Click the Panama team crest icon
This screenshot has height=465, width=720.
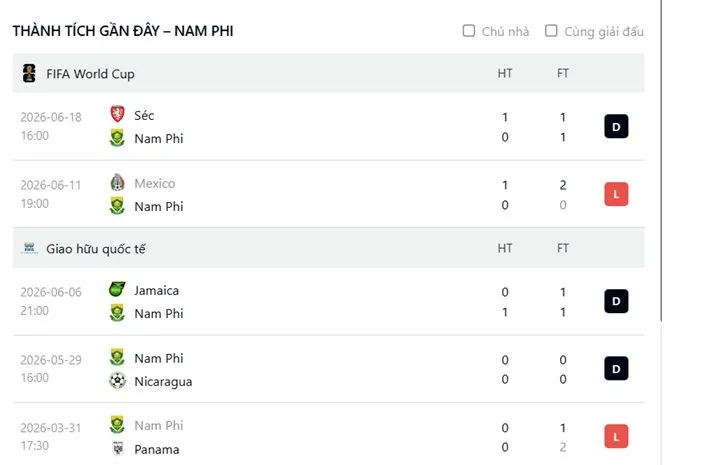point(118,448)
